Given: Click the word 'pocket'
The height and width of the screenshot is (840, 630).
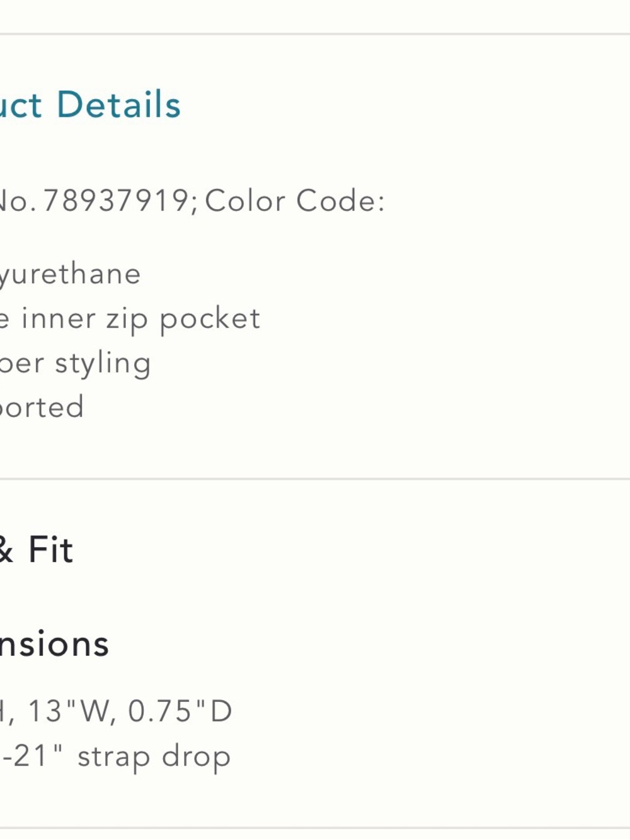Looking at the screenshot, I should pyautogui.click(x=209, y=319).
